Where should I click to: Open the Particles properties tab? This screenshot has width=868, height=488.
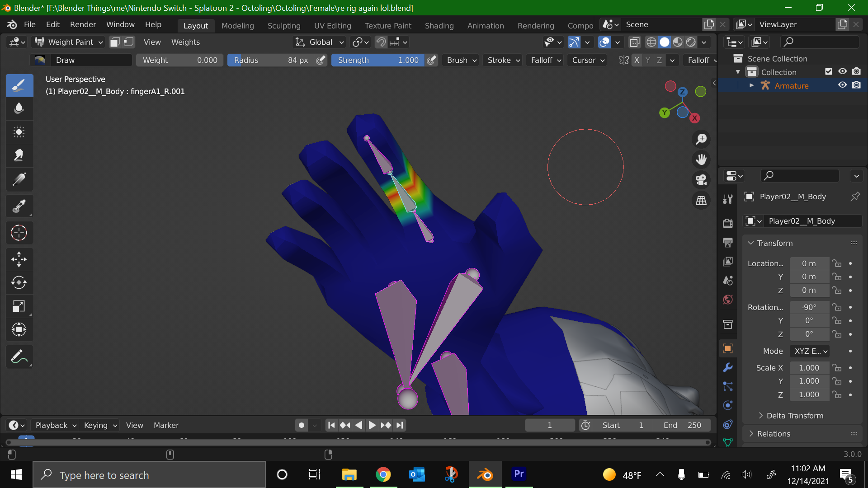728,386
